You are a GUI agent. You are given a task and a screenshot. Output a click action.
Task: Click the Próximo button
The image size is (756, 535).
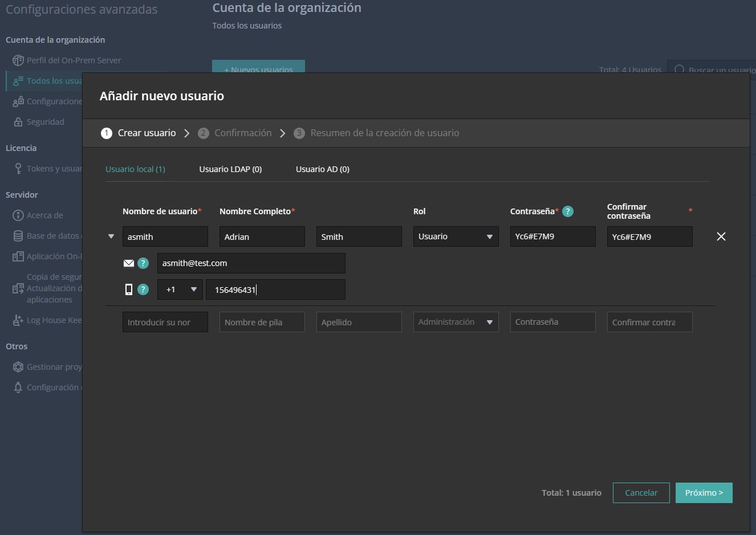[704, 493]
